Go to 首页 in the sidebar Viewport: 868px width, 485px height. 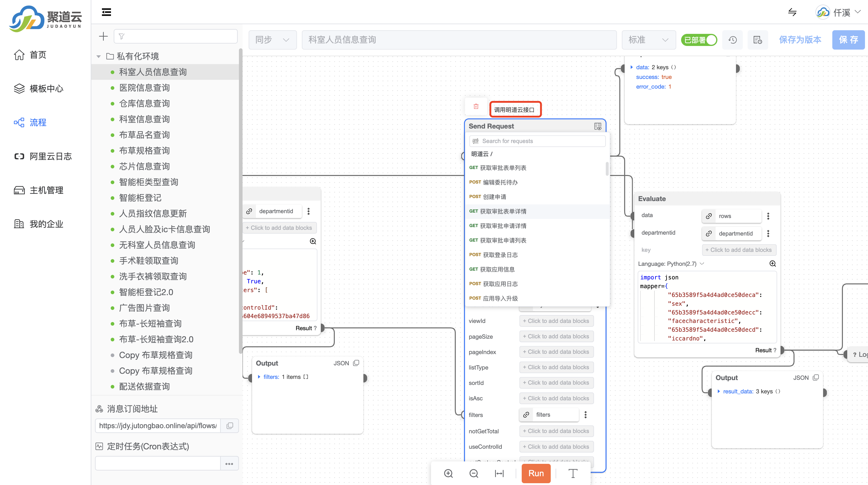pos(30,54)
